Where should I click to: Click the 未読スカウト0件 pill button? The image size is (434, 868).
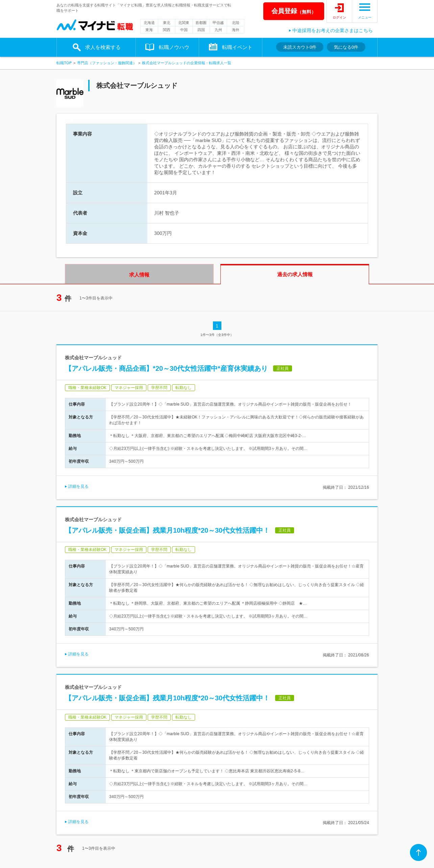coord(300,47)
